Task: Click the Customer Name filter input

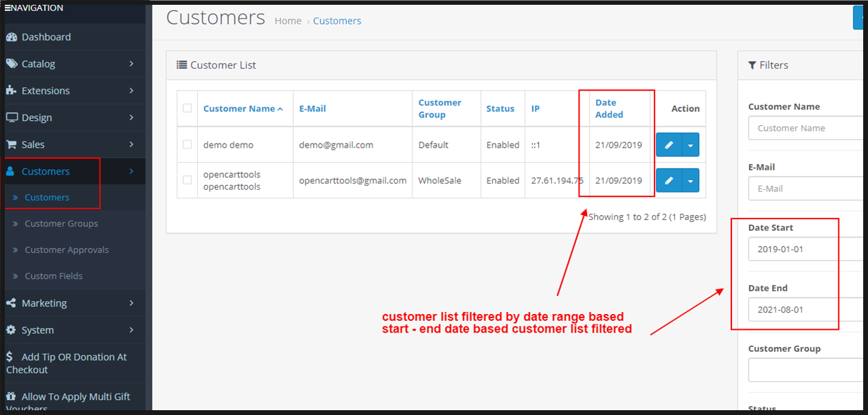Action: pyautogui.click(x=805, y=128)
